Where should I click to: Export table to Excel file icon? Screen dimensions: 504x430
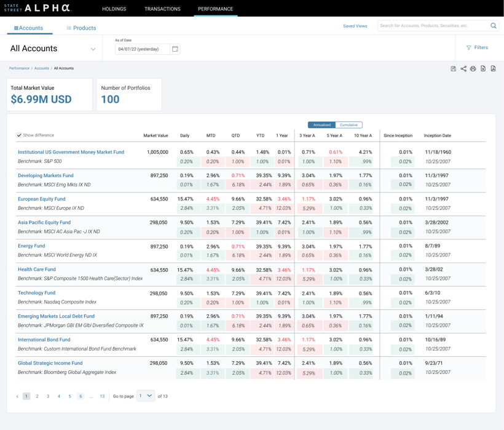[483, 69]
